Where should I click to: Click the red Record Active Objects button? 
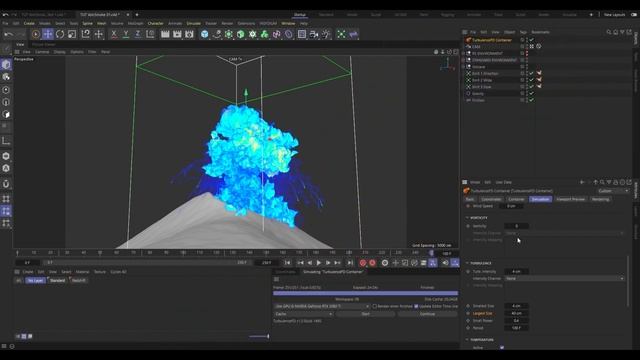(362, 263)
